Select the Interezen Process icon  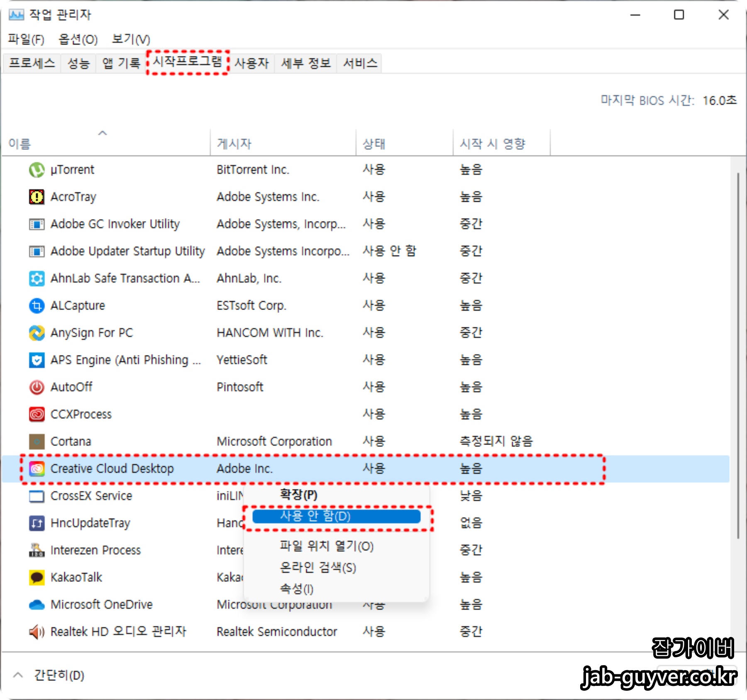[x=37, y=550]
